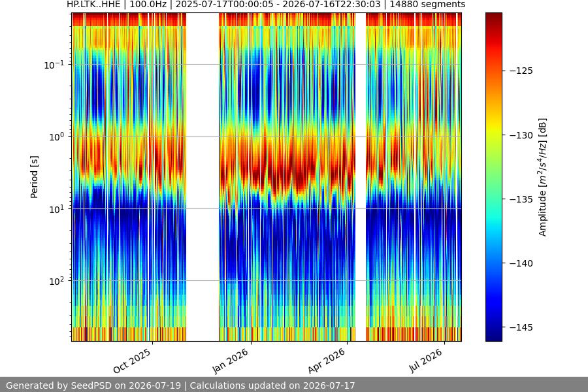Click the -135 colorbar tick label
Image resolution: width=588 pixels, height=392 pixels.
(x=521, y=199)
